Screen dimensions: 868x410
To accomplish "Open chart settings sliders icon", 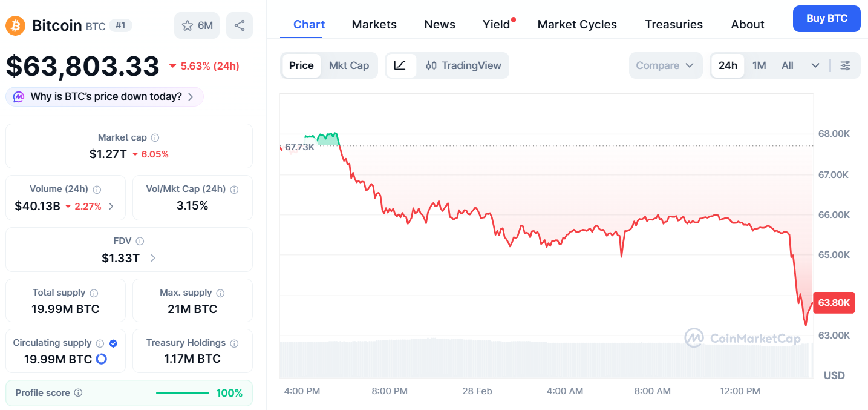I will [846, 65].
